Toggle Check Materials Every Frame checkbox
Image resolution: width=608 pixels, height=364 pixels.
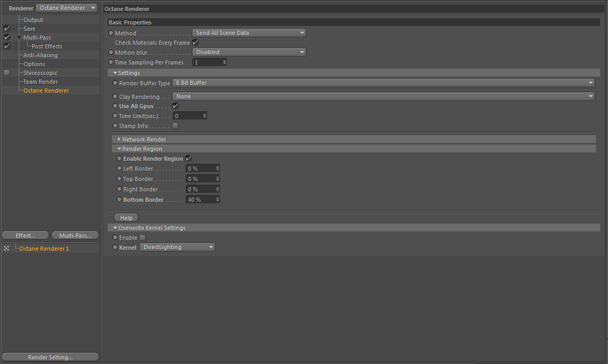[196, 43]
